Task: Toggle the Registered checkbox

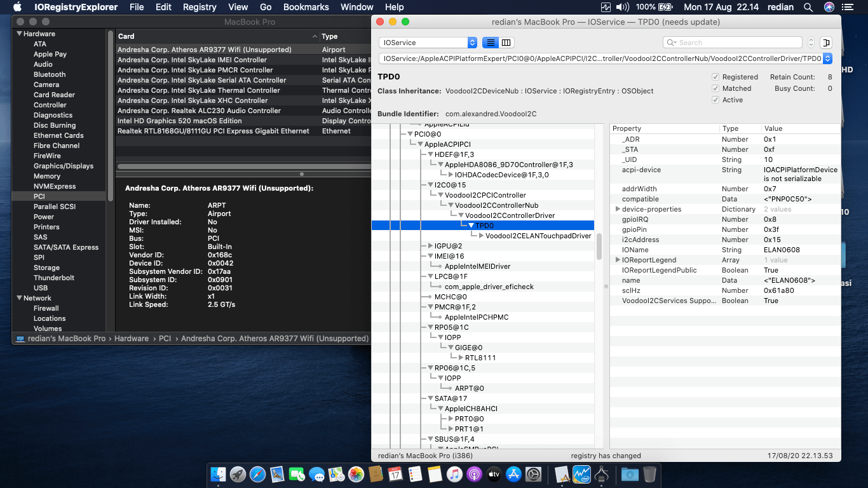Action: tap(716, 77)
